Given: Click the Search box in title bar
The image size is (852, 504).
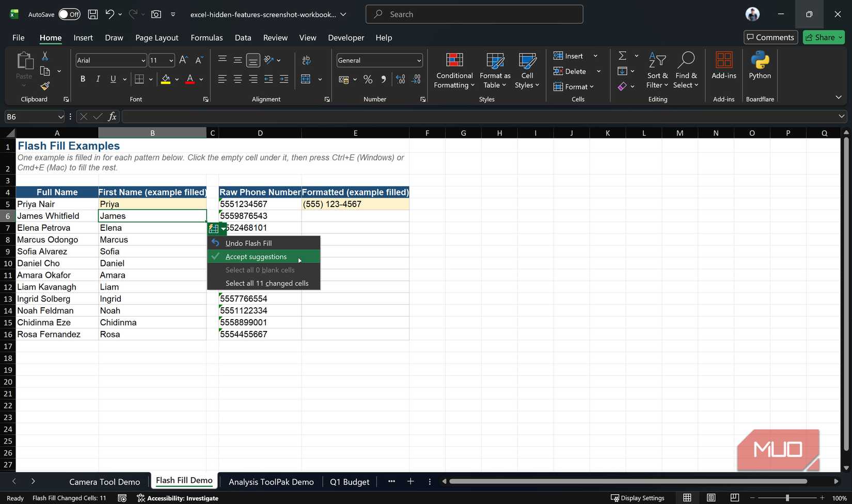Looking at the screenshot, I should 475,14.
